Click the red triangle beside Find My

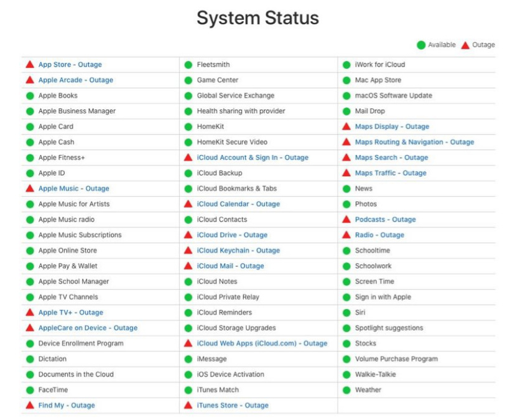click(29, 406)
